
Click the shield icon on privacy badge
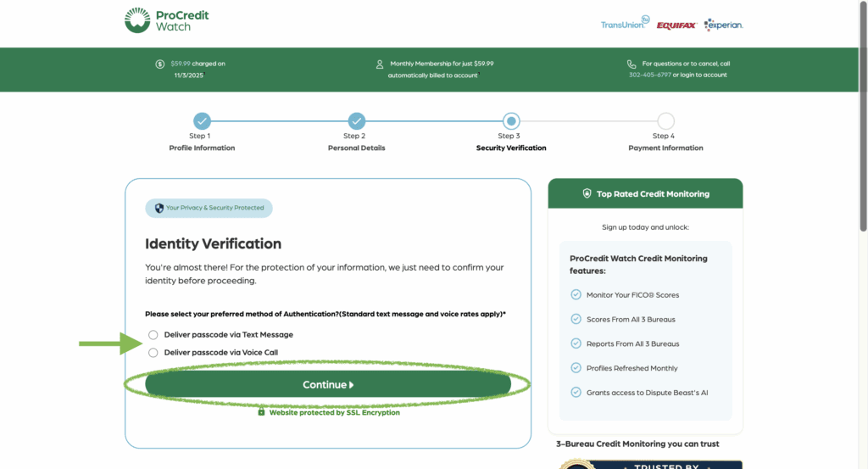pos(159,208)
